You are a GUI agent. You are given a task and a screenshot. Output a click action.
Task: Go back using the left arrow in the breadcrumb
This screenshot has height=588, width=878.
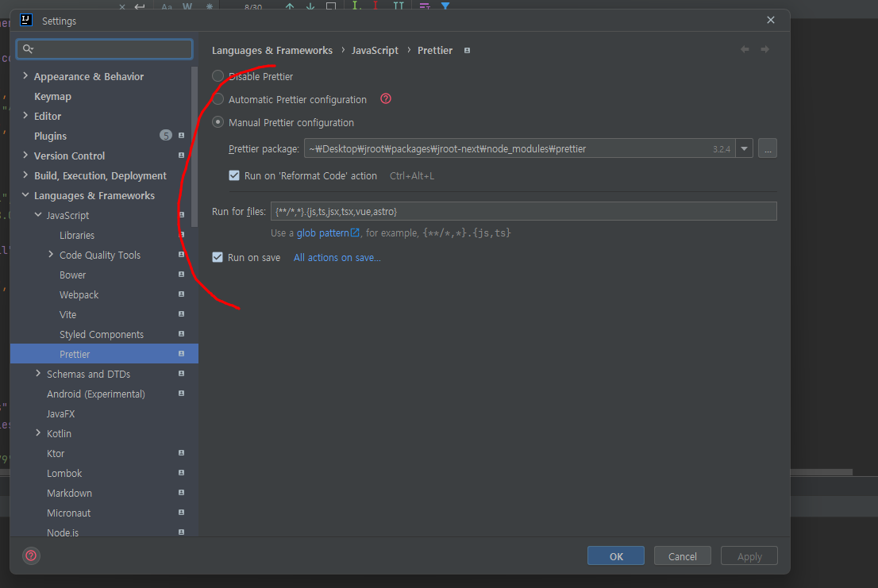[745, 50]
